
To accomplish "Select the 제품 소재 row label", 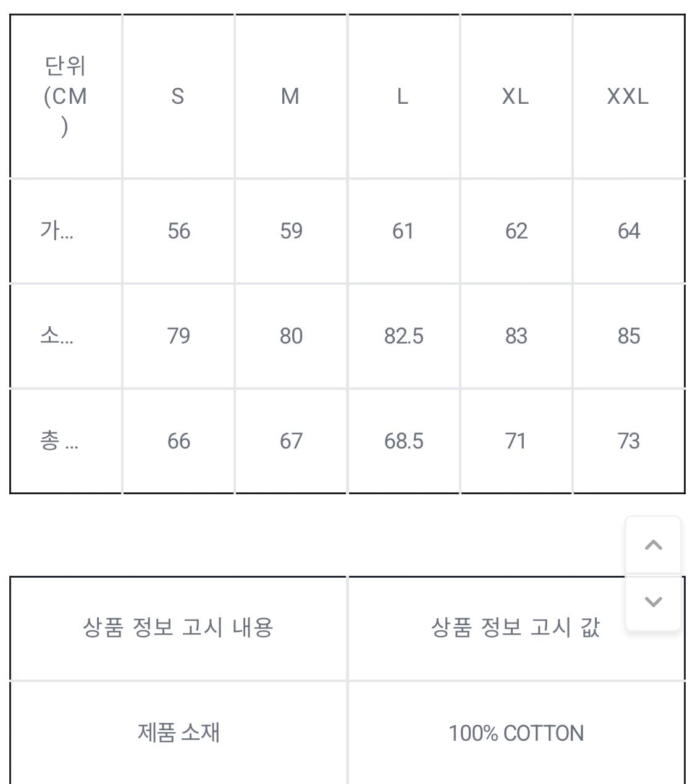I will pos(178,733).
